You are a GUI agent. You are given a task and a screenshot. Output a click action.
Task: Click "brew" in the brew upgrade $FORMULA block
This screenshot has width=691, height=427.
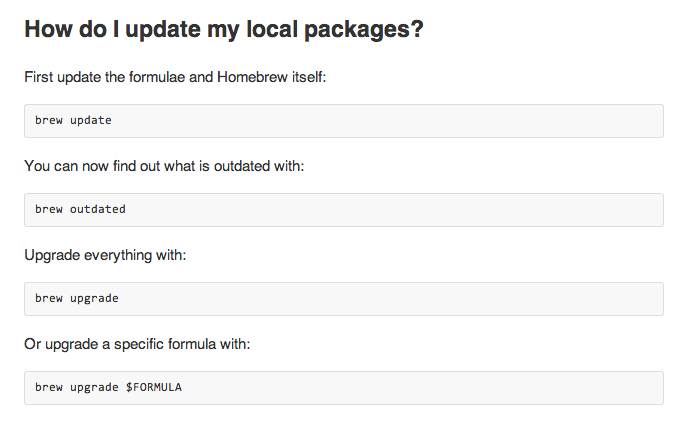(x=48, y=387)
